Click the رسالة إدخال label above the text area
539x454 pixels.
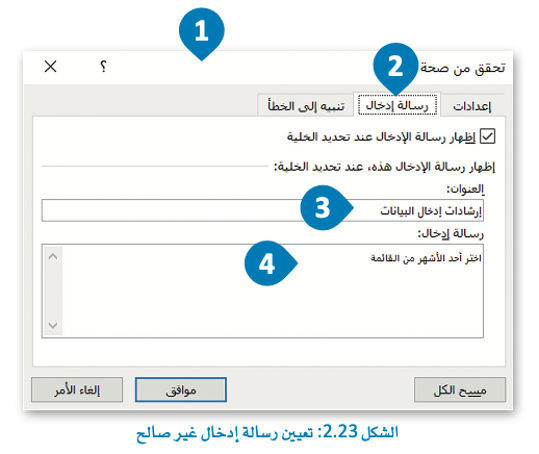pyautogui.click(x=450, y=234)
